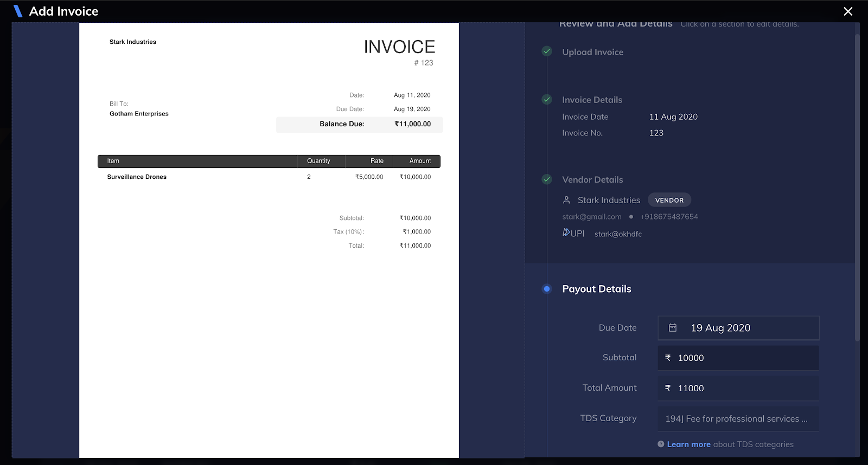Click the Subtotal label in Payout Details
The width and height of the screenshot is (868, 465).
click(620, 358)
